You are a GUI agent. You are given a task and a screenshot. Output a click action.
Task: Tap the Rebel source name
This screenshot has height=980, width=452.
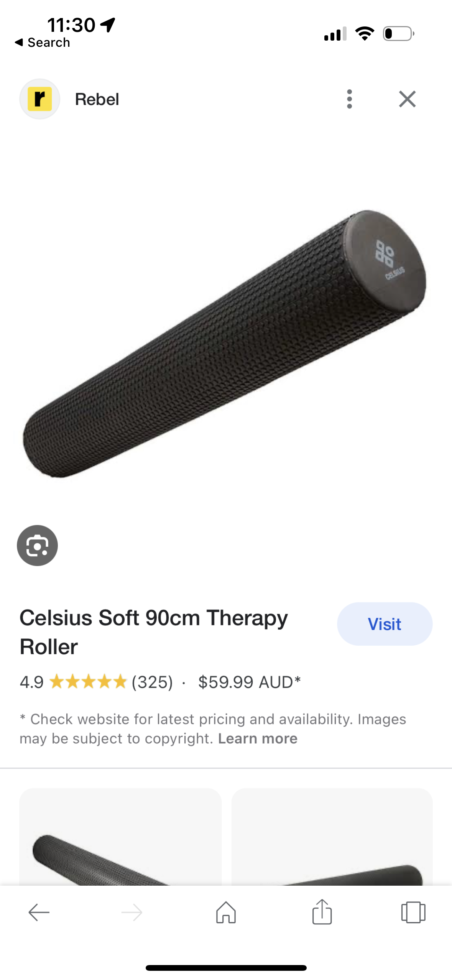pyautogui.click(x=97, y=99)
